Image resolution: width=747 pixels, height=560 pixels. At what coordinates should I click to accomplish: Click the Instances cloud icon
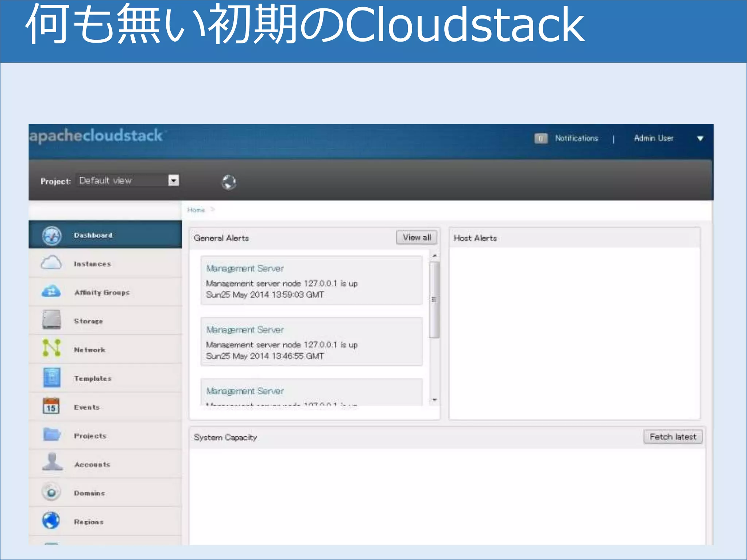(51, 262)
